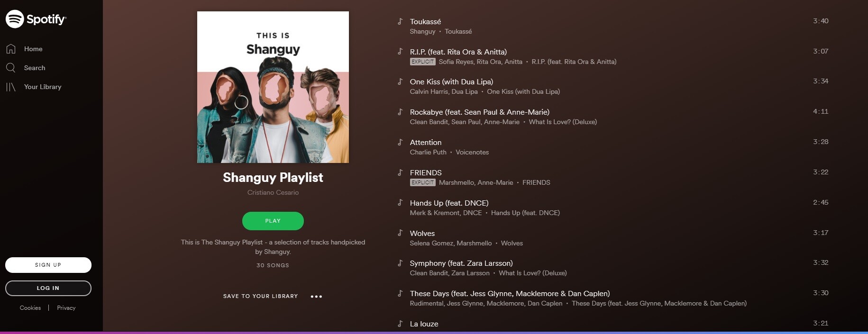This screenshot has height=334, width=868.
Task: Click the Log In button
Action: coord(48,288)
